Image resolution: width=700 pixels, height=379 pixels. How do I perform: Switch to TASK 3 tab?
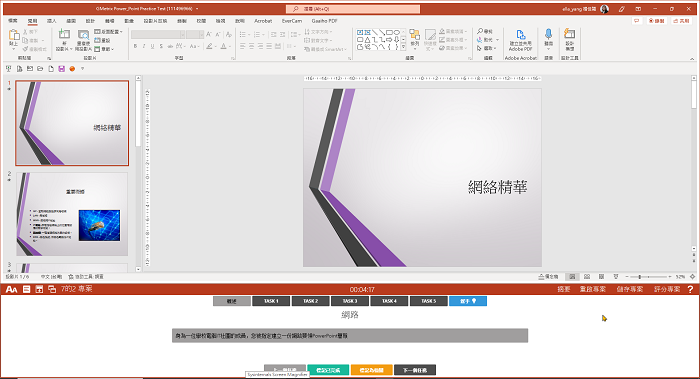click(350, 301)
